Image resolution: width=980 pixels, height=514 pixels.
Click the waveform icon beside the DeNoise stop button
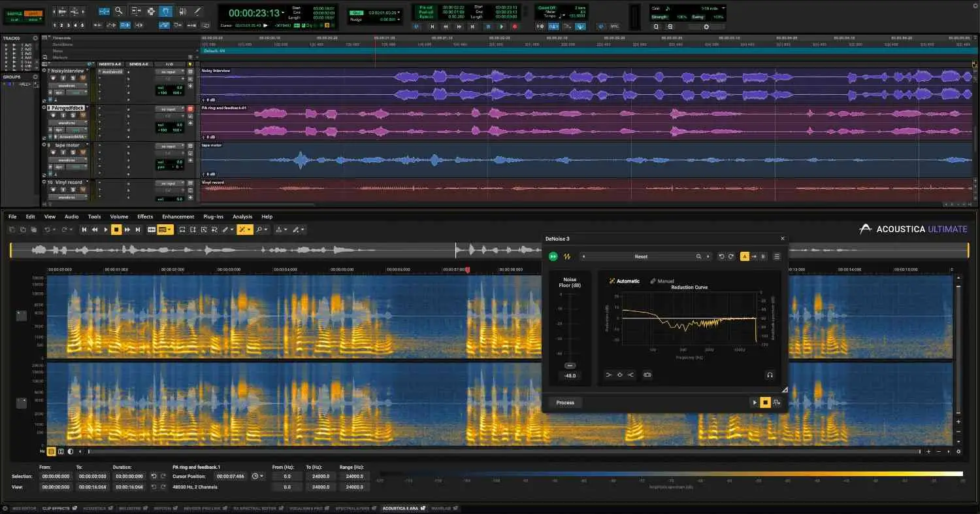point(776,403)
